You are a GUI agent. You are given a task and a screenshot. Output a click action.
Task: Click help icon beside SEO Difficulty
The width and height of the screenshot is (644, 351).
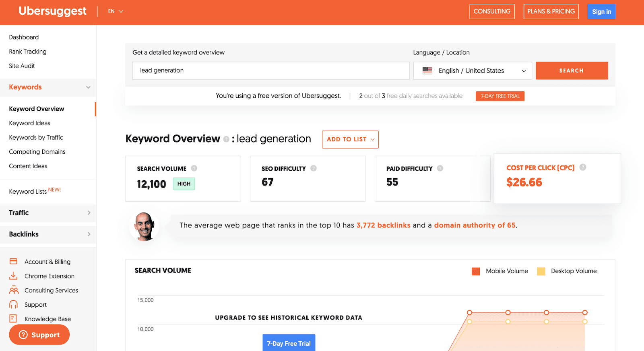tap(314, 168)
